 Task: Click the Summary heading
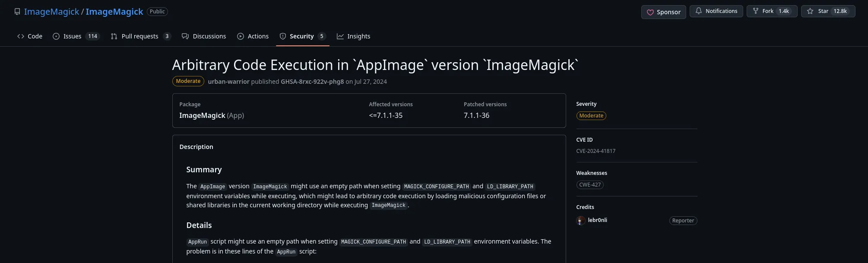204,170
